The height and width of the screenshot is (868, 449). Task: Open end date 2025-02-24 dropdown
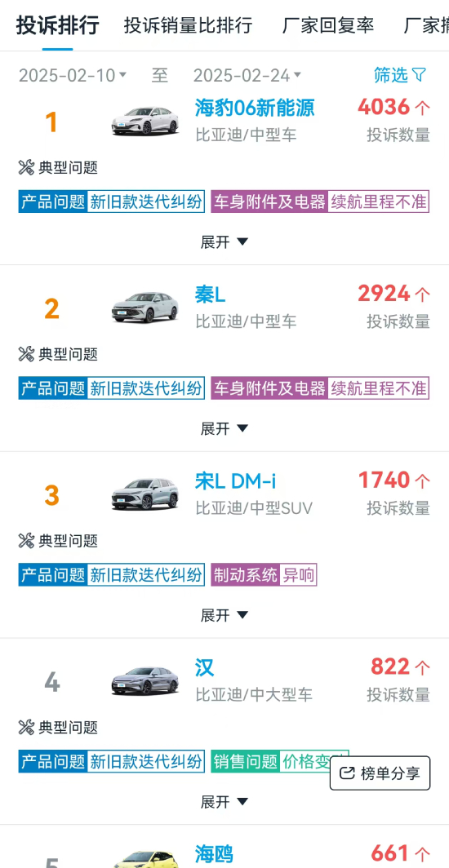(x=247, y=75)
